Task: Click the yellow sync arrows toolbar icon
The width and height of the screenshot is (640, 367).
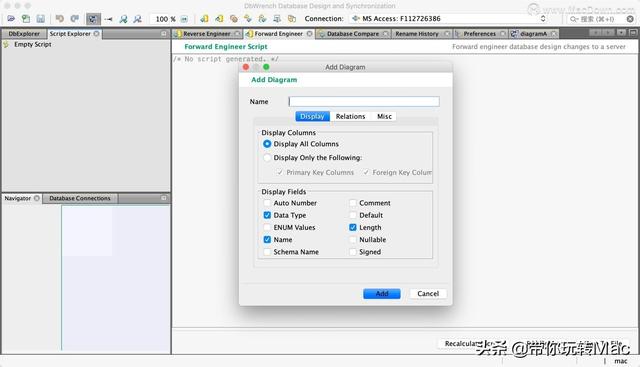Action: [x=248, y=19]
